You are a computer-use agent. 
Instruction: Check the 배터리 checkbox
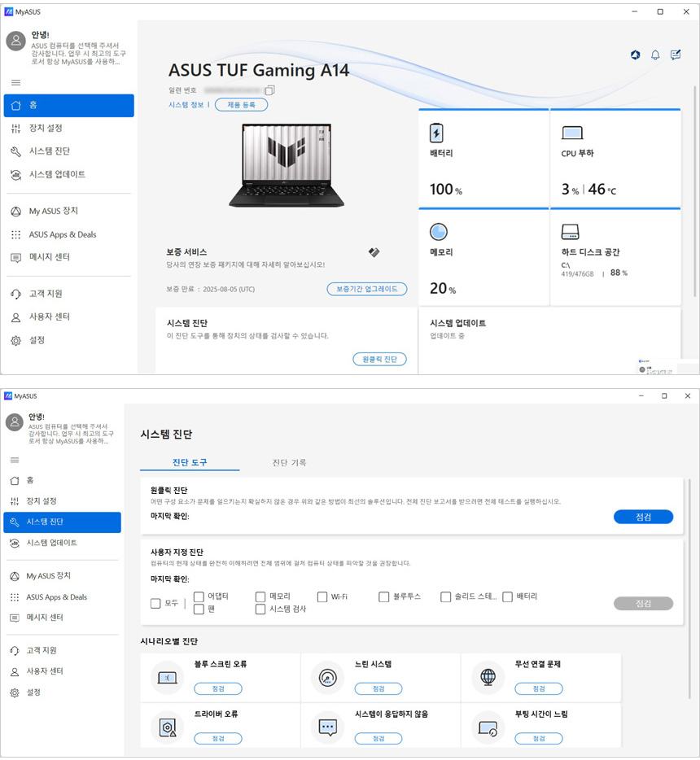[508, 596]
